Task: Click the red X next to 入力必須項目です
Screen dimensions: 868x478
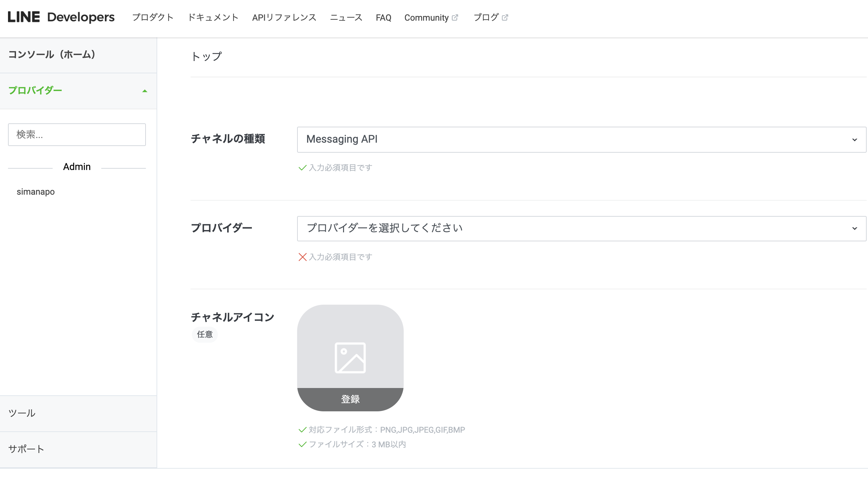Action: pos(302,257)
